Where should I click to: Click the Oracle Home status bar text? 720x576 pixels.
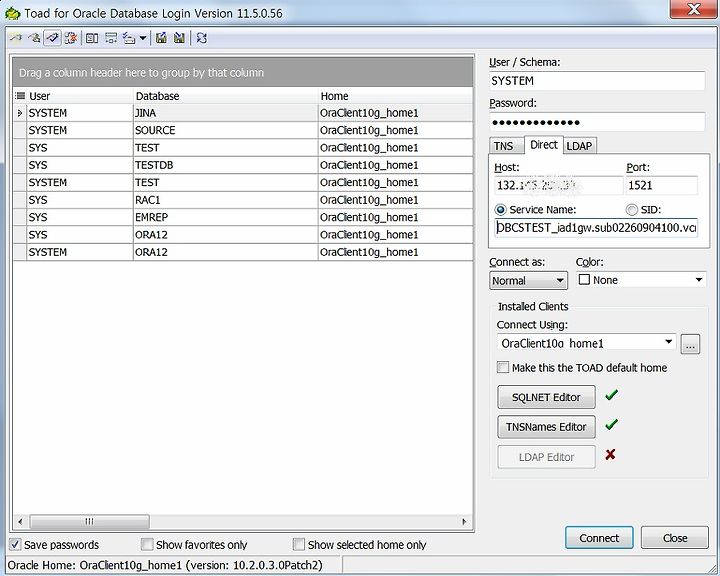pos(165,565)
